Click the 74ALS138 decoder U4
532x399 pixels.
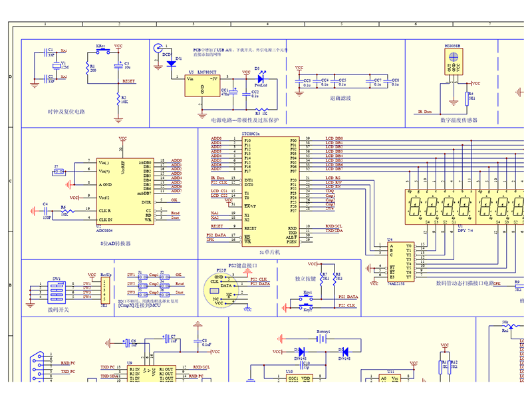400,261
